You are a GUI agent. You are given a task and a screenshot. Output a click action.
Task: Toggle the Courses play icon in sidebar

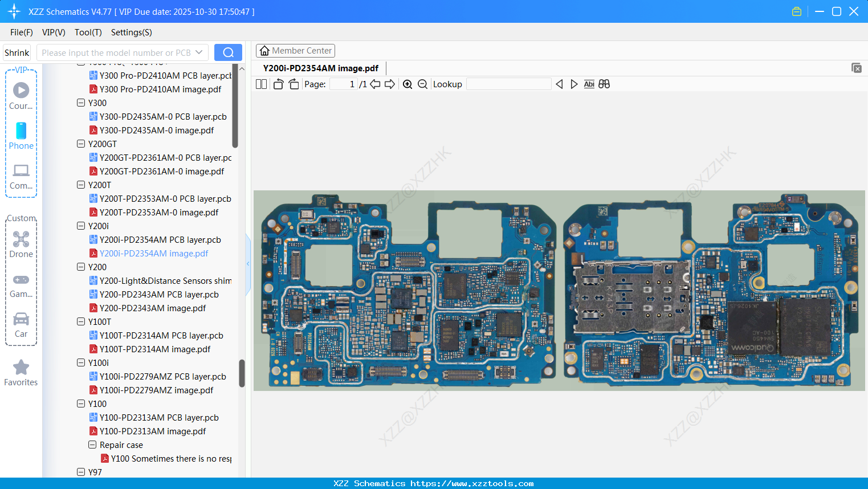21,89
